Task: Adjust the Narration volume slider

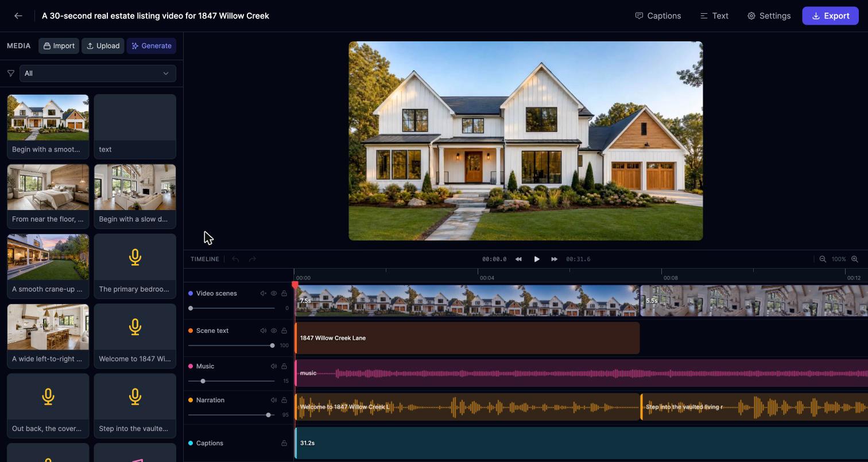Action: (x=232, y=415)
